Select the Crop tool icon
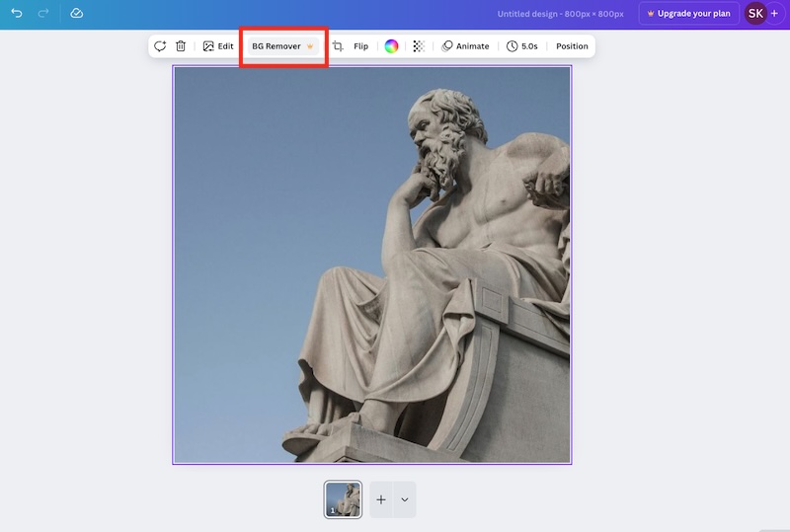Screen dimensions: 790x532 (338, 46)
